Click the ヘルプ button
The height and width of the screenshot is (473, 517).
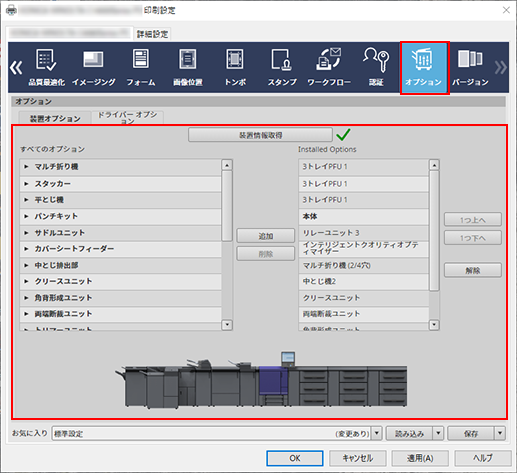pyautogui.click(x=483, y=458)
